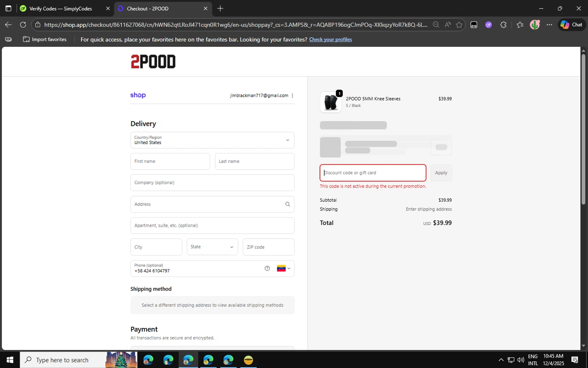
Task: Open the account options menu beside the email
Action: pyautogui.click(x=292, y=96)
